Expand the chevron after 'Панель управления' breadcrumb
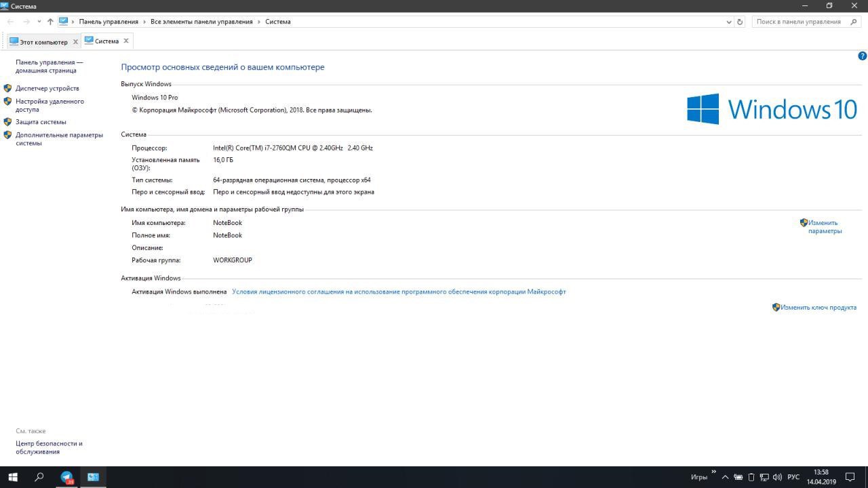The width and height of the screenshot is (868, 488). (144, 22)
